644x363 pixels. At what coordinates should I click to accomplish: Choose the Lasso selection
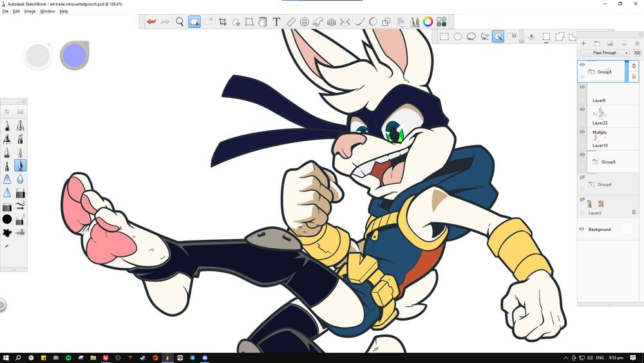[x=471, y=37]
